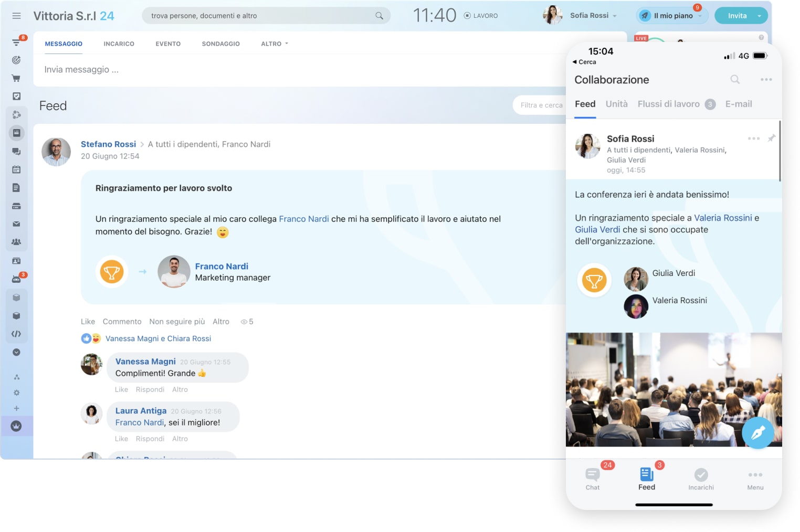Expand the ALTRO dropdown in post composer
The width and height of the screenshot is (800, 532).
point(275,44)
